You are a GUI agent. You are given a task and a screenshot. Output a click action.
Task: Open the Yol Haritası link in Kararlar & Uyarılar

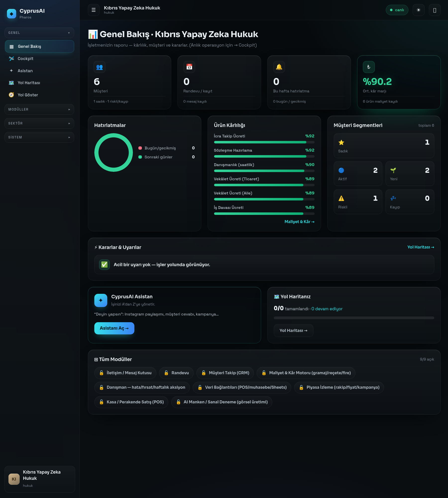coord(421,247)
